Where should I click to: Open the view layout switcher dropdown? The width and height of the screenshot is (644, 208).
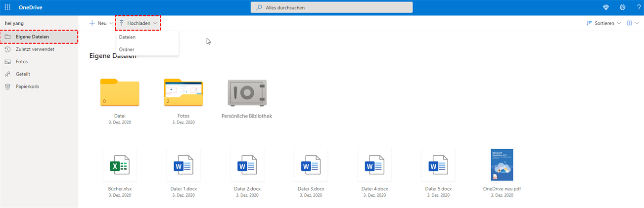pos(633,23)
